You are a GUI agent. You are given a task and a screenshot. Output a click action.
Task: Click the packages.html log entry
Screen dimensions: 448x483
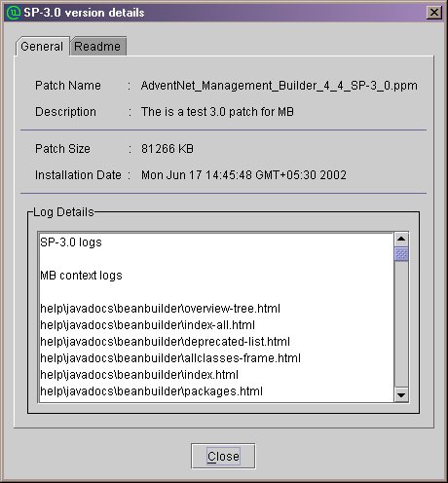click(151, 391)
